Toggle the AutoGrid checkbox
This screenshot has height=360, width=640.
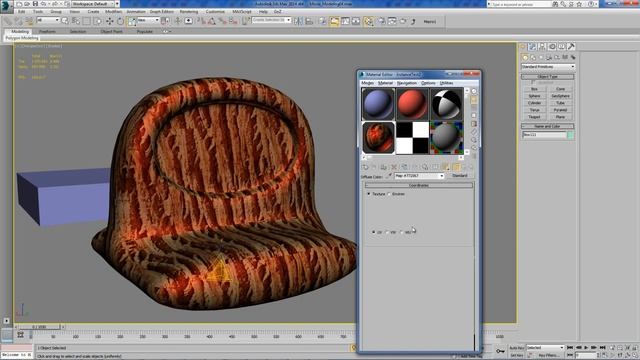coord(533,82)
